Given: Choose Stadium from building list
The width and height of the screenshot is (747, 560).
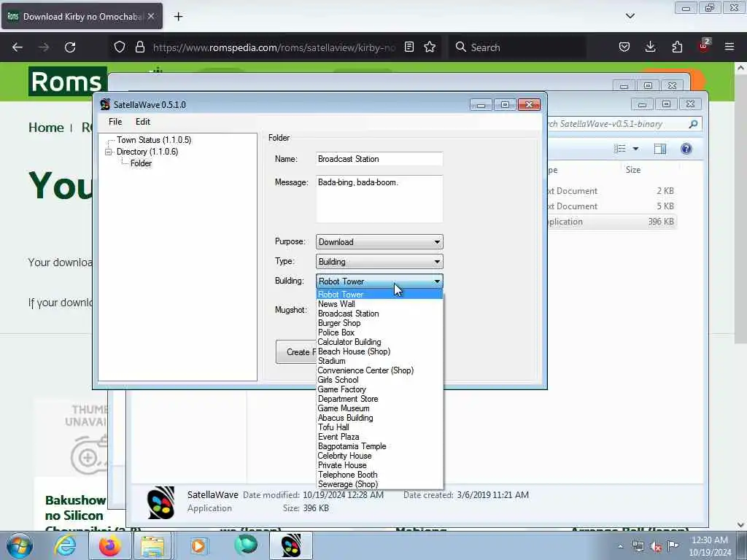Looking at the screenshot, I should 379,361.
